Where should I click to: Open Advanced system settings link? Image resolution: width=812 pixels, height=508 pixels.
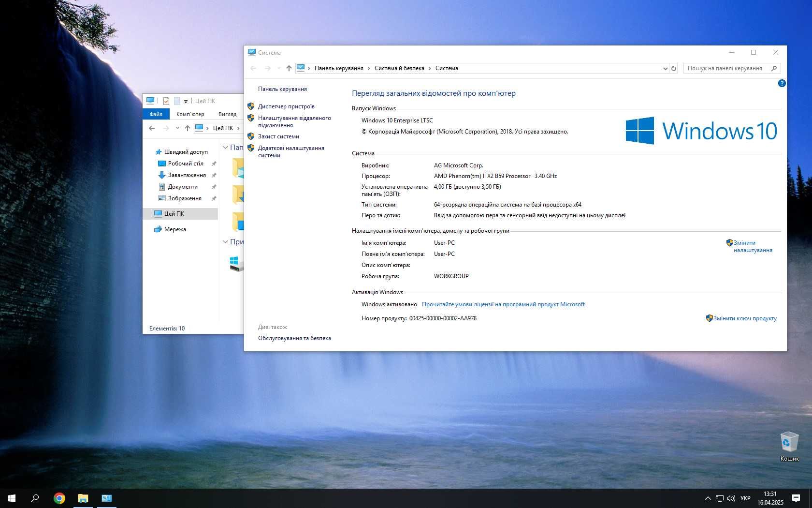click(291, 151)
